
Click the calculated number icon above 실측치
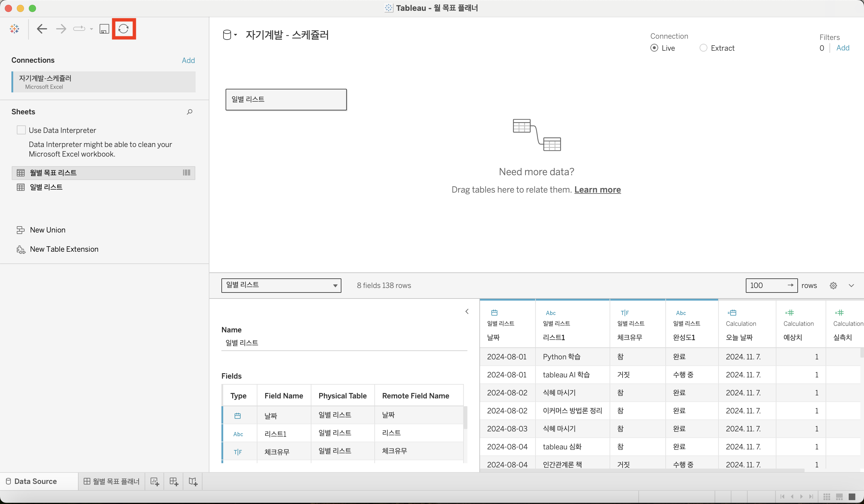coord(839,313)
